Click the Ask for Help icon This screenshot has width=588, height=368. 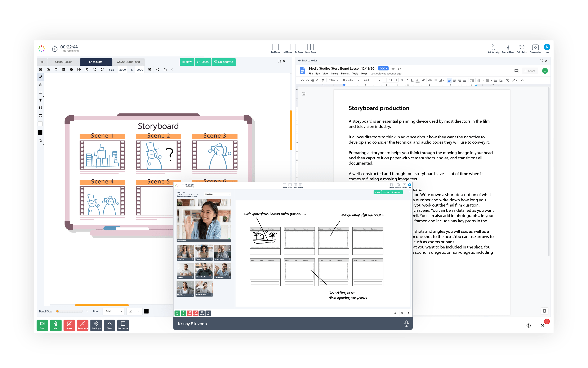[493, 48]
